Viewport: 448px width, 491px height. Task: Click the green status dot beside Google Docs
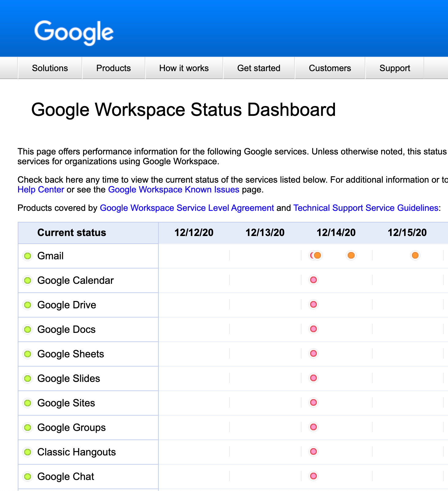pyautogui.click(x=28, y=329)
